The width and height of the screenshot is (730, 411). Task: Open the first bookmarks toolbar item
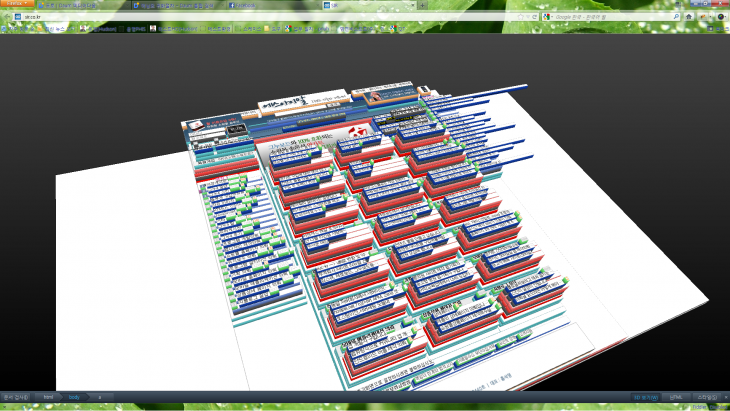18,29
